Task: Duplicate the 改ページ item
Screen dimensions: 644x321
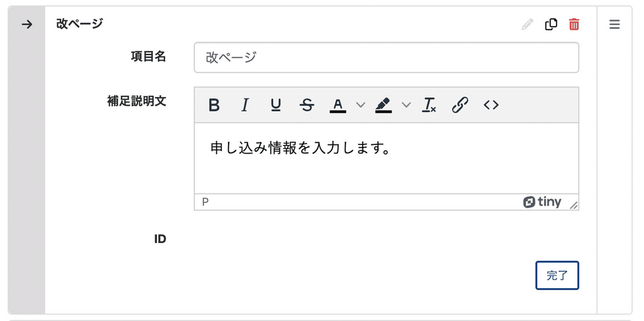Action: pyautogui.click(x=551, y=25)
